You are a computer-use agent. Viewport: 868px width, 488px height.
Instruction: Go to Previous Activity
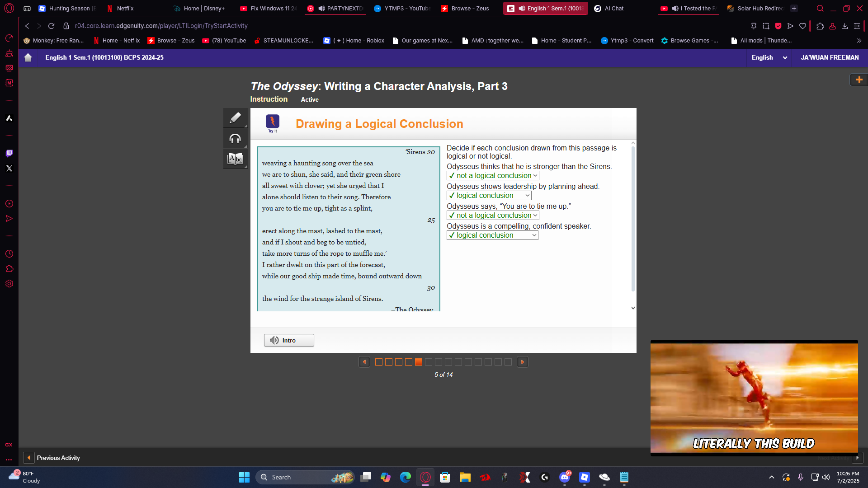coord(52,458)
